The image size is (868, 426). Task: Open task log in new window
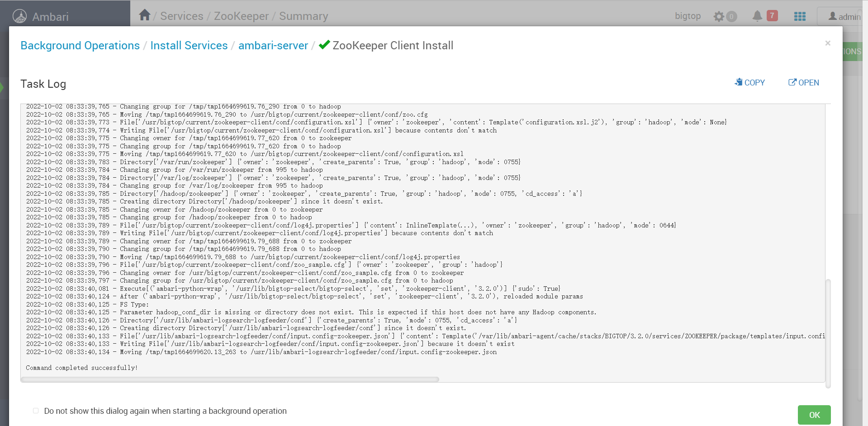pyautogui.click(x=804, y=82)
